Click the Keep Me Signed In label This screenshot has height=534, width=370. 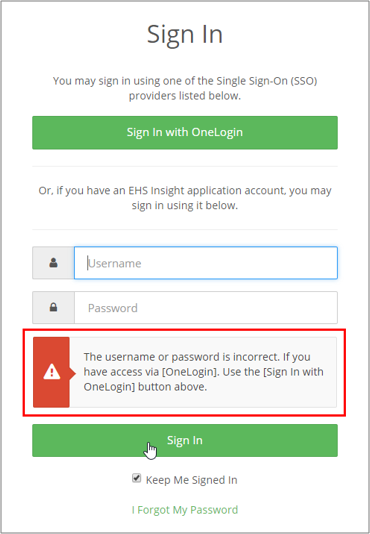[191, 480]
